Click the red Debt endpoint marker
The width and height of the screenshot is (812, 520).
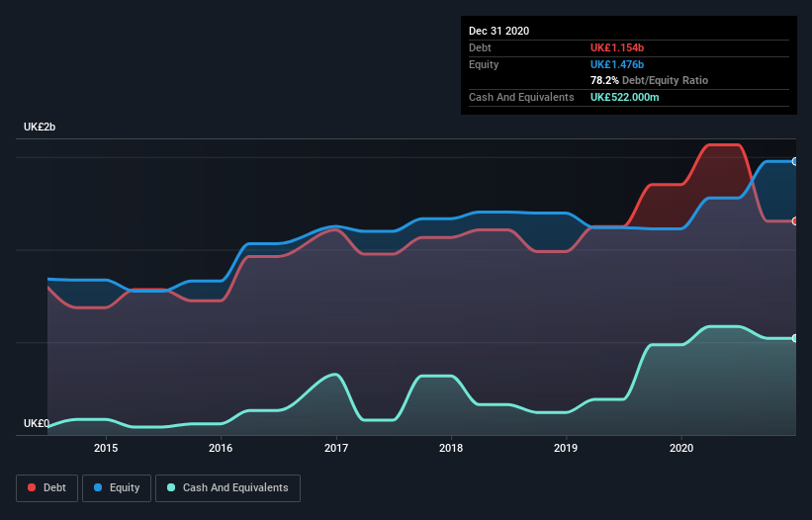click(795, 220)
